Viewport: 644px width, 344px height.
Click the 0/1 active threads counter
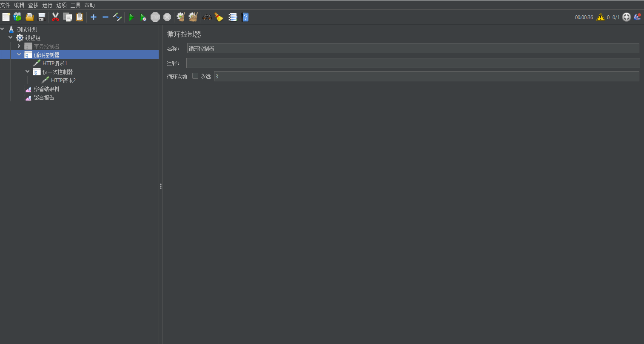tap(616, 17)
